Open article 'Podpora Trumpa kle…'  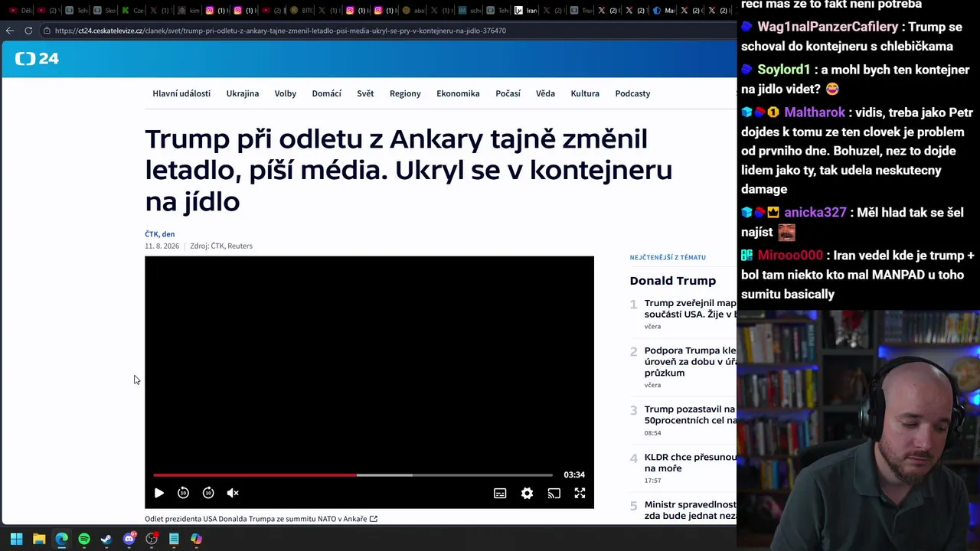(x=690, y=361)
